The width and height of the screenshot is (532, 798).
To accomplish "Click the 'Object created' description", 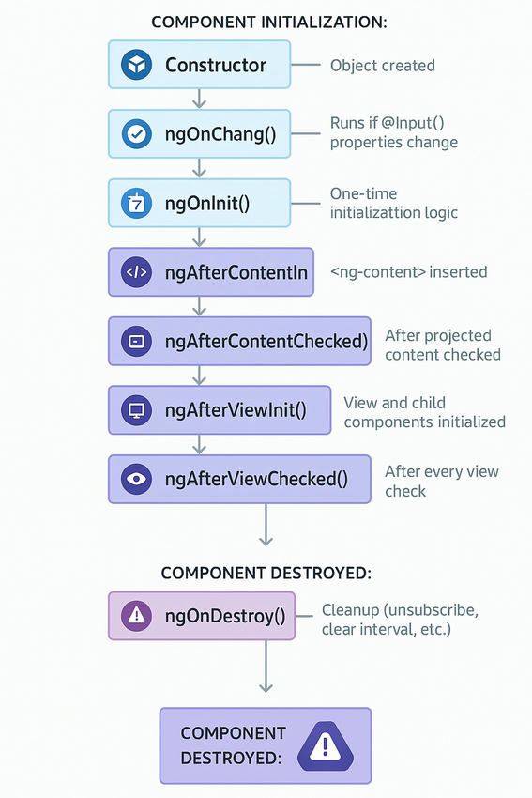I will 383,66.
